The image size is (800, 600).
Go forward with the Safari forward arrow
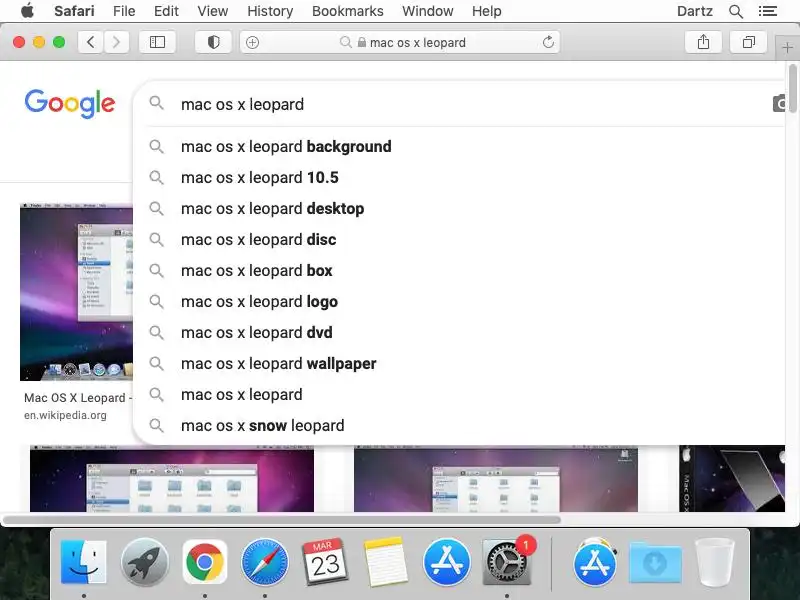[x=116, y=42]
